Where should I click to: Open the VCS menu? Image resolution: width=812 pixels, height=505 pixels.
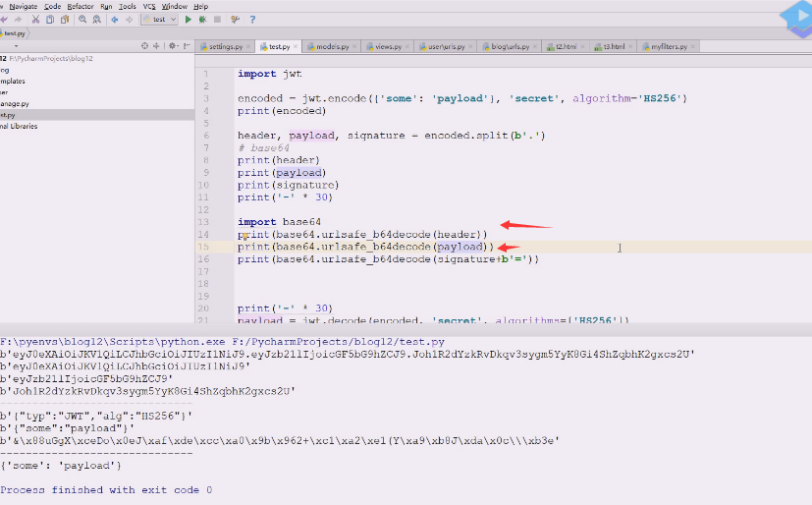[149, 6]
